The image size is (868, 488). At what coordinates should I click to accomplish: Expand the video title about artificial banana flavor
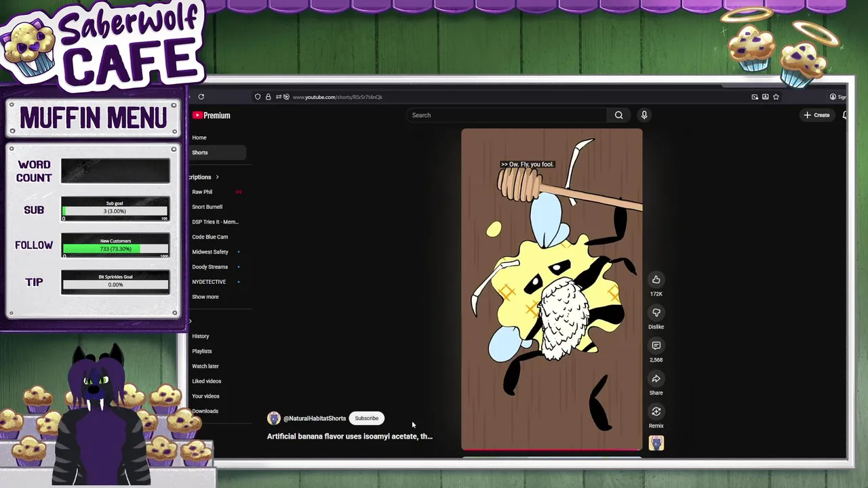349,436
